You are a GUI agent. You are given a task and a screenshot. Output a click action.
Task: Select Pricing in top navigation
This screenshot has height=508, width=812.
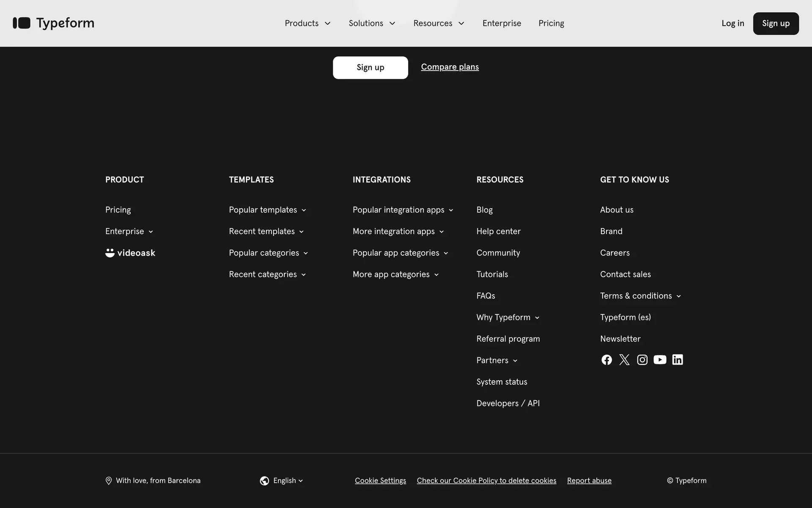[x=551, y=23]
